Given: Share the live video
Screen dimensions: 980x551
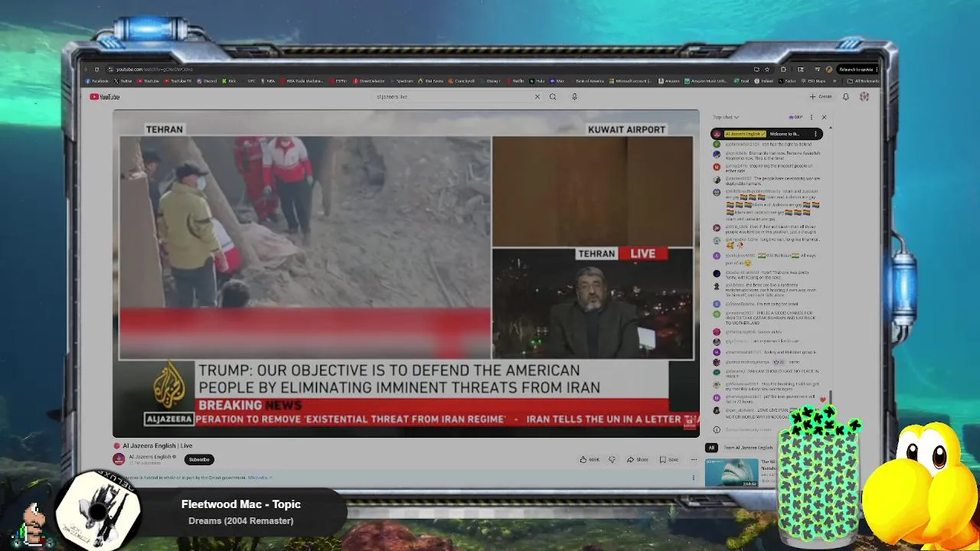Looking at the screenshot, I should [x=637, y=459].
